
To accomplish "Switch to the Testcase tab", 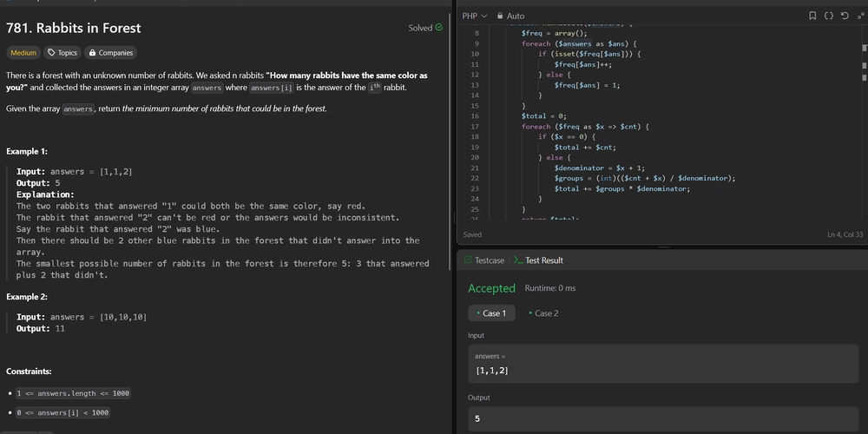I will tap(484, 260).
